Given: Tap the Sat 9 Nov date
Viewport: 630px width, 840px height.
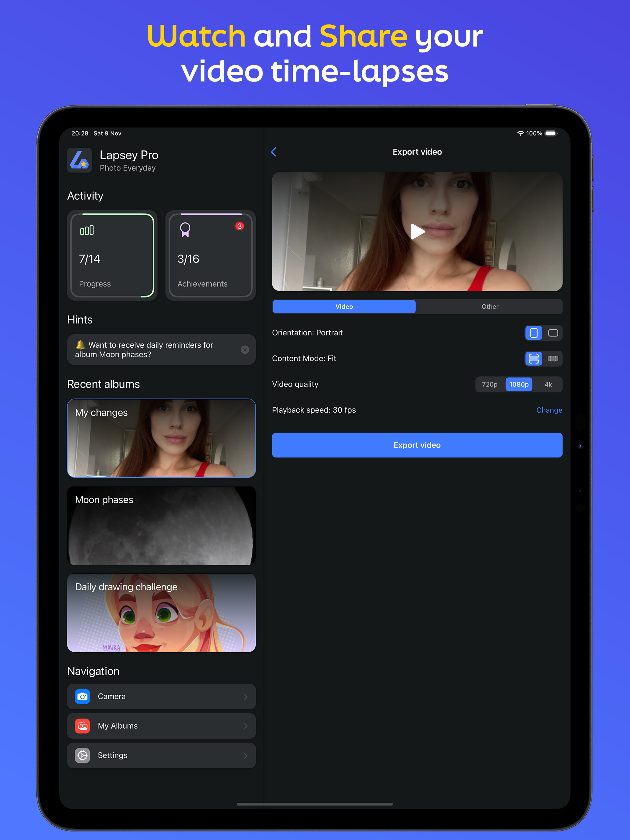Looking at the screenshot, I should (x=107, y=133).
